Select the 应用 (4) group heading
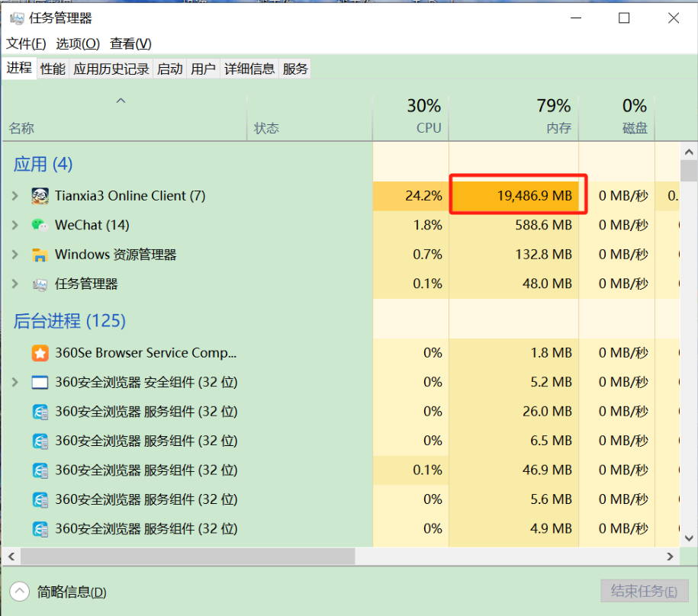Viewport: 698px width, 616px height. click(43, 164)
